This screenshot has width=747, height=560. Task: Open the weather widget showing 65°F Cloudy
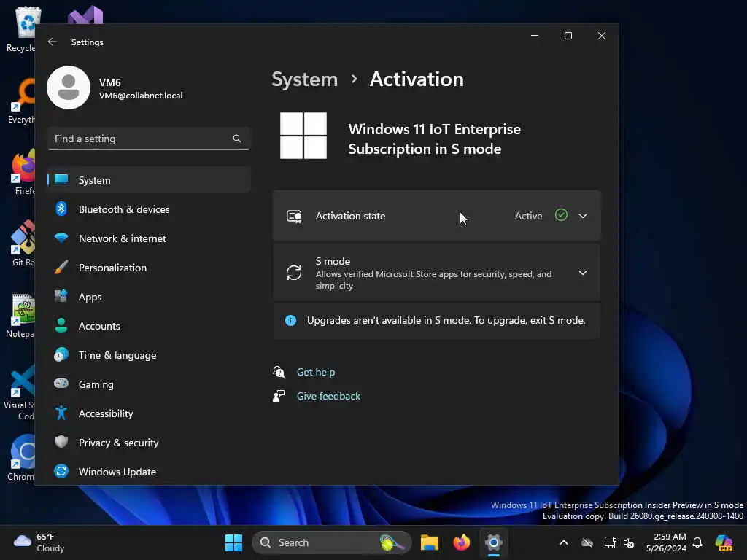pyautogui.click(x=39, y=542)
